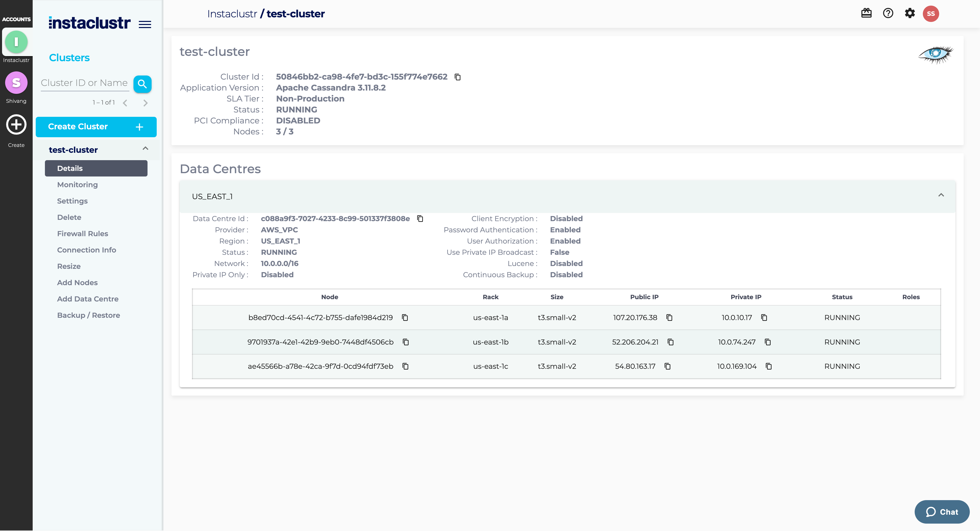Open the Chat widget
980x531 pixels.
(x=941, y=512)
